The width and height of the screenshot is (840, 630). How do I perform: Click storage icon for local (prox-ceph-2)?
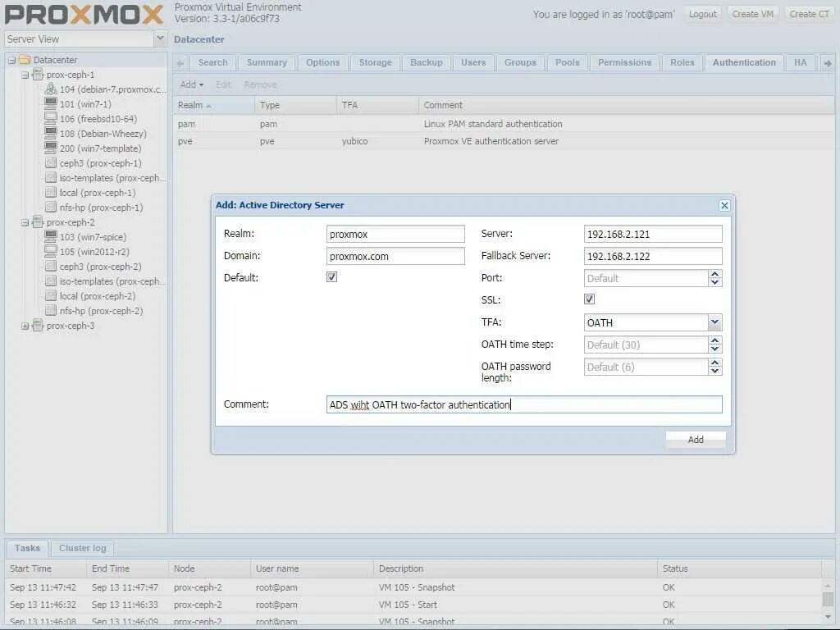[51, 295]
